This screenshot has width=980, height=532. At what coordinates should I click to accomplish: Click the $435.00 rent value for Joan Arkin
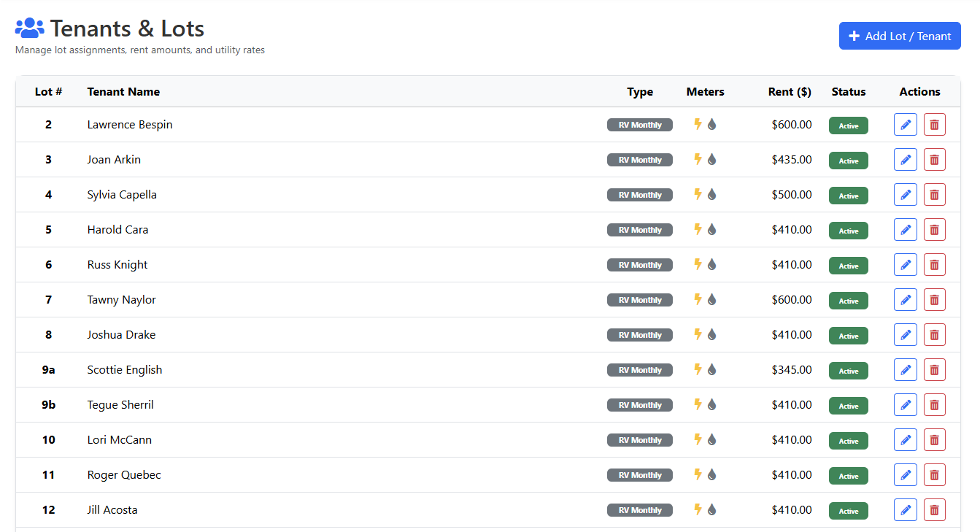click(792, 160)
